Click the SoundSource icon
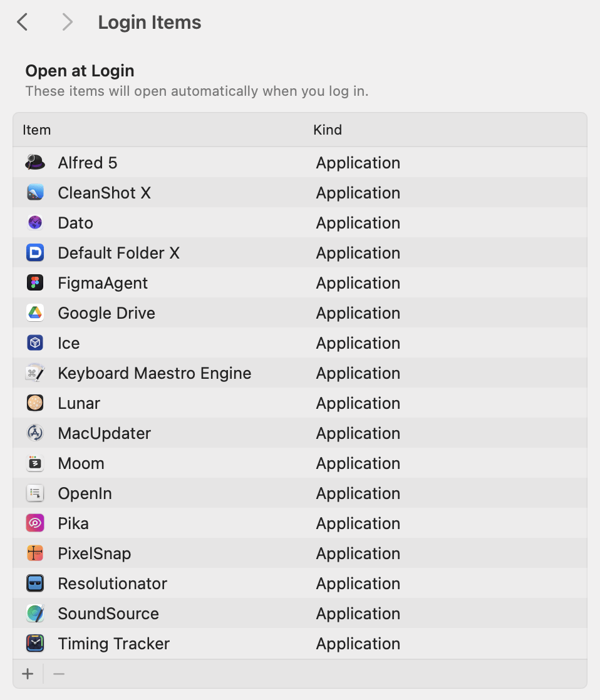This screenshot has width=600, height=700. 35,613
